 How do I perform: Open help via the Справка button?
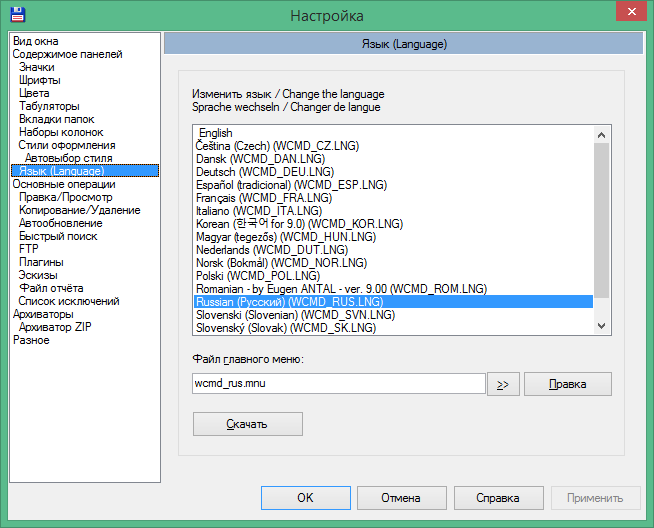[497, 498]
